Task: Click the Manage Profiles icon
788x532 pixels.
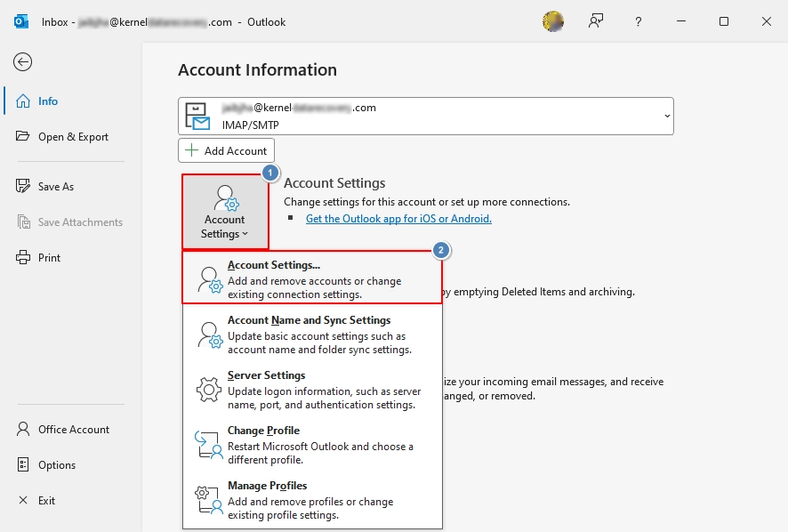Action: tap(208, 500)
